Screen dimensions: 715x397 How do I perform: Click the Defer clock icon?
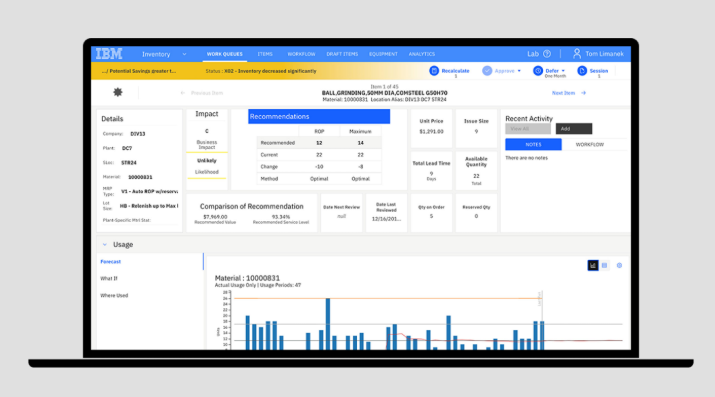[x=538, y=71]
